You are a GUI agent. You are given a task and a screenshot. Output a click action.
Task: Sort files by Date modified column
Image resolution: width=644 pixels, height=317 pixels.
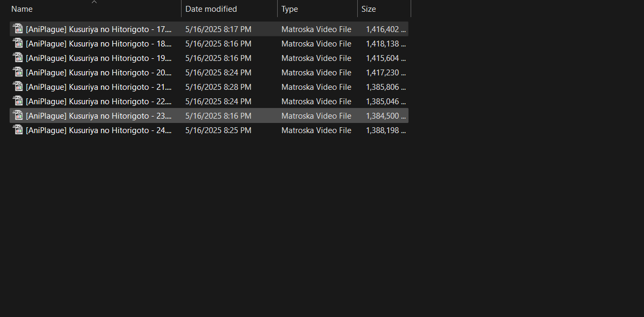point(230,9)
